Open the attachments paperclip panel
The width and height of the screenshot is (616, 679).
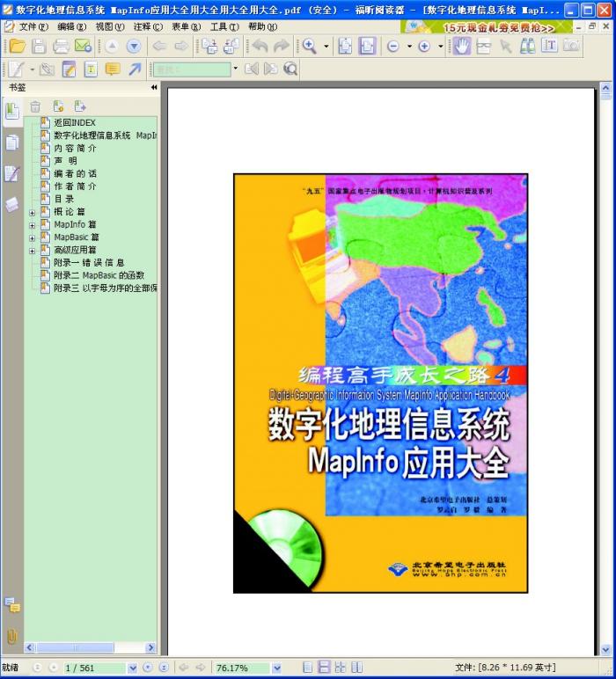11,635
